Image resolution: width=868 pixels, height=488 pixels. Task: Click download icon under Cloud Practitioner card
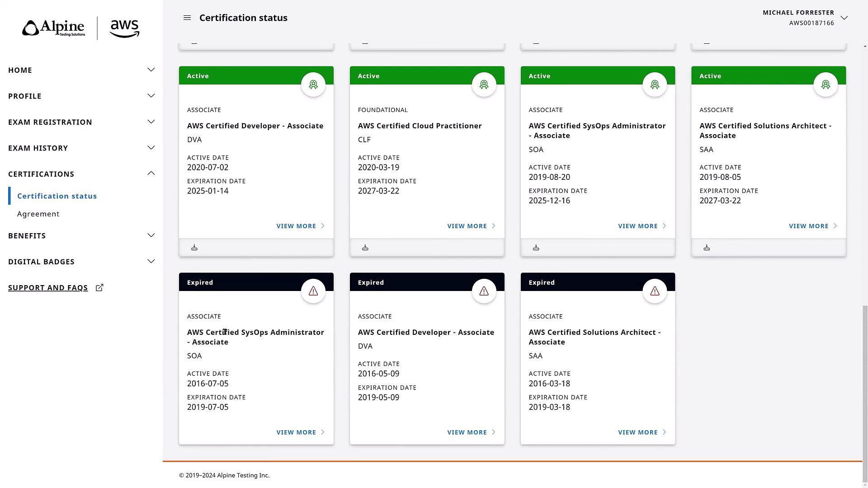[365, 248]
